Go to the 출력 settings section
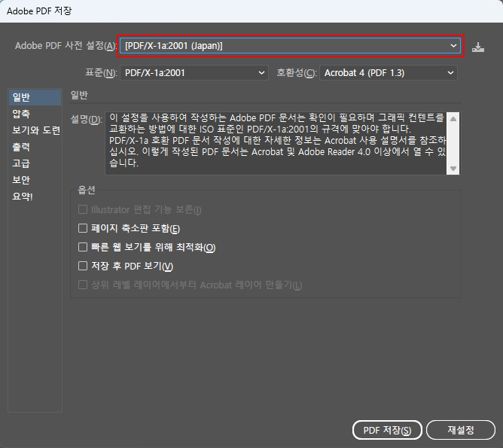The height and width of the screenshot is (448, 503). pos(21,147)
